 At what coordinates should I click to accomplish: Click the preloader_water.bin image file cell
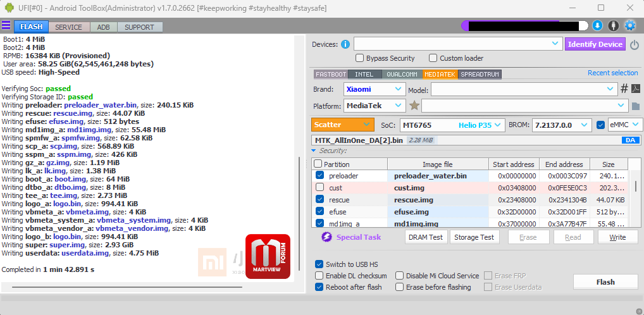[x=438, y=176]
